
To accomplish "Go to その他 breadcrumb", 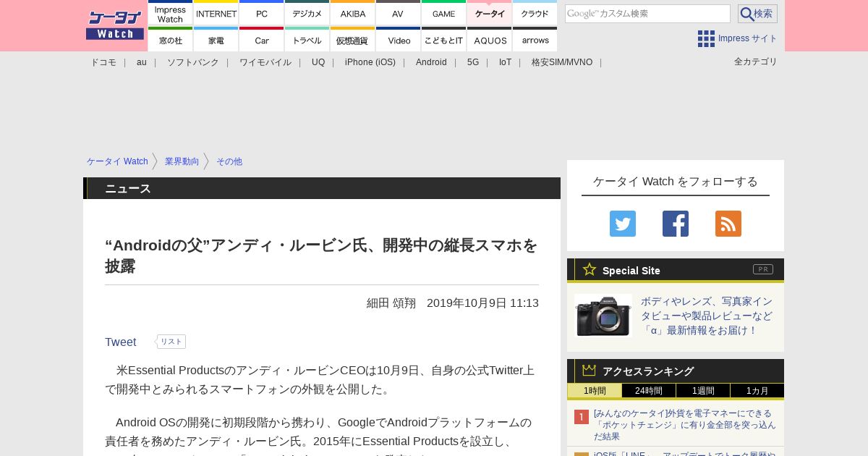I will (229, 161).
